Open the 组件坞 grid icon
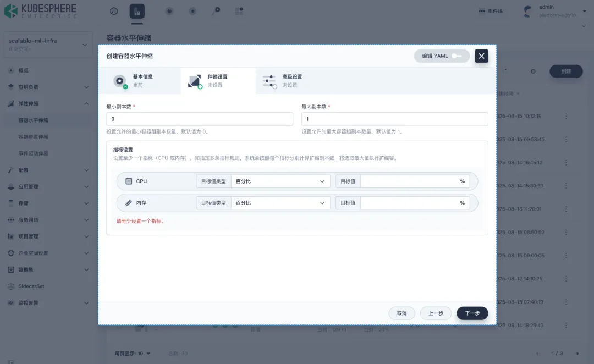 click(482, 11)
